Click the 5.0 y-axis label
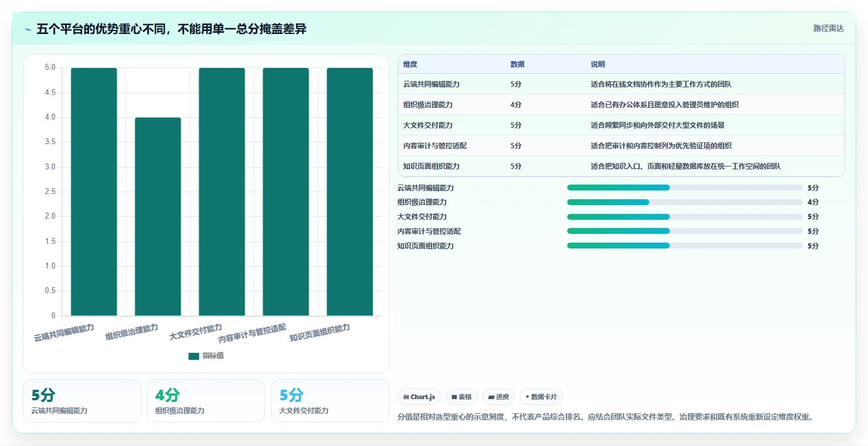 pos(50,68)
